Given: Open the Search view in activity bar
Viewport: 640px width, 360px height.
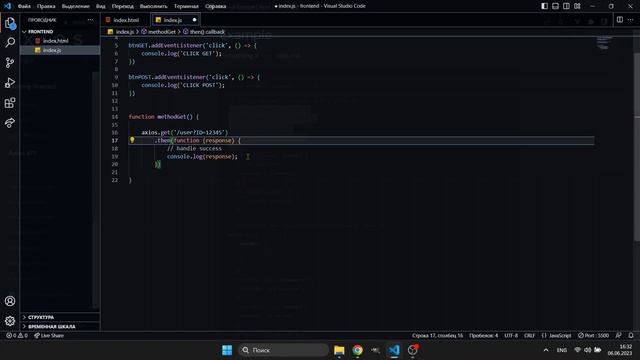Looking at the screenshot, I should pyautogui.click(x=10, y=42).
